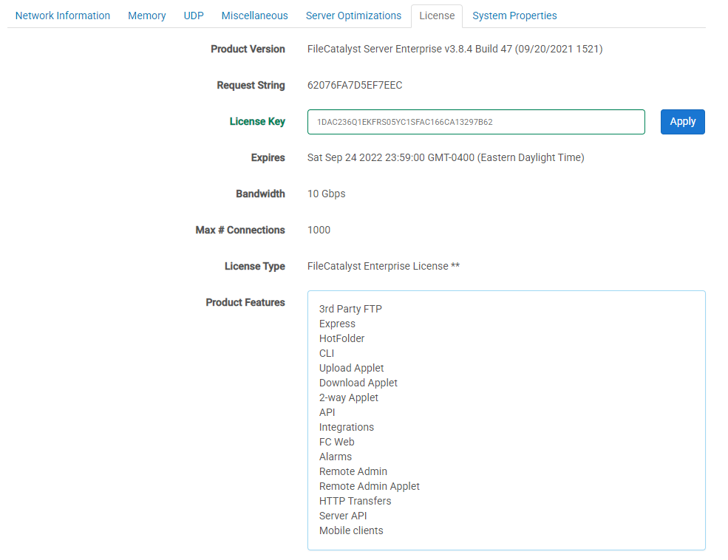Click Mobile clients in the features list
Screen dimensions: 728x560
pos(351,530)
